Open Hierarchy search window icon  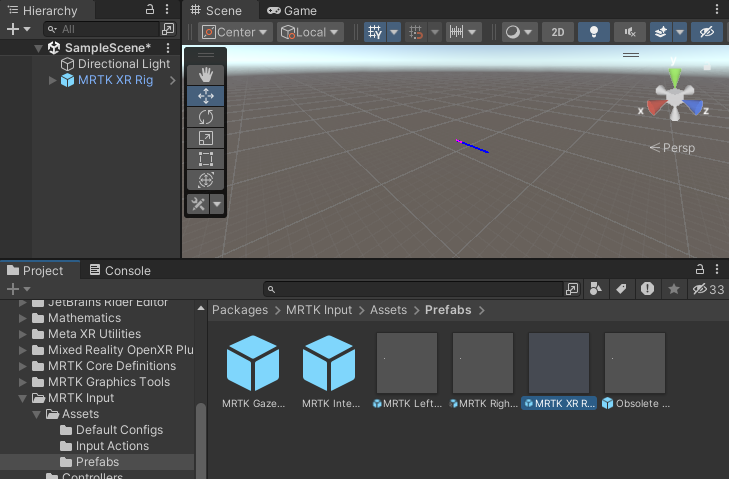[168, 29]
